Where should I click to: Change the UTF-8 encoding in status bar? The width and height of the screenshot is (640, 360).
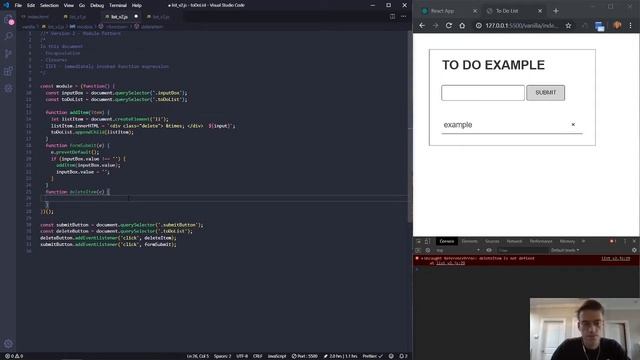(x=242, y=356)
